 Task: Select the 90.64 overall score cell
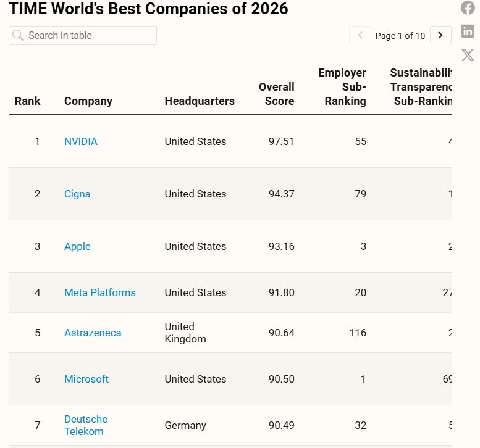coord(281,333)
